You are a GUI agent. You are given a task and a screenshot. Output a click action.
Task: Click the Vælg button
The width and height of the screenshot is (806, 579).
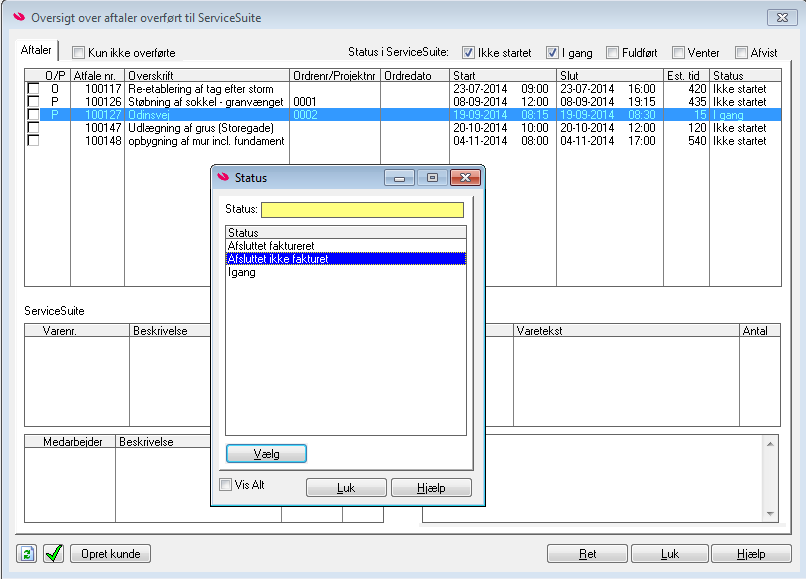[x=266, y=454]
